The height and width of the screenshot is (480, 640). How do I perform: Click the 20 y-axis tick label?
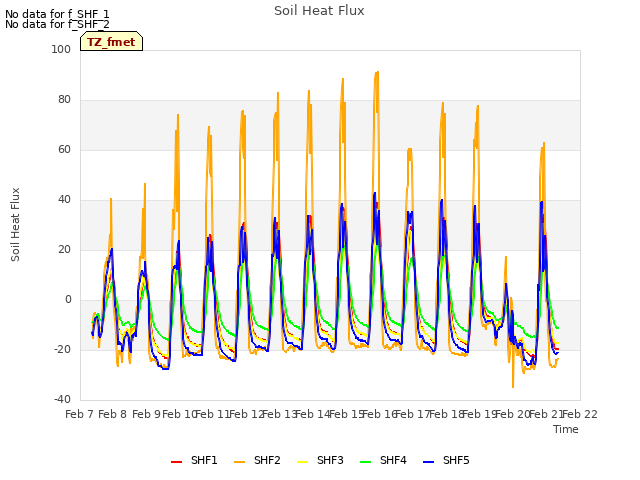pos(64,249)
